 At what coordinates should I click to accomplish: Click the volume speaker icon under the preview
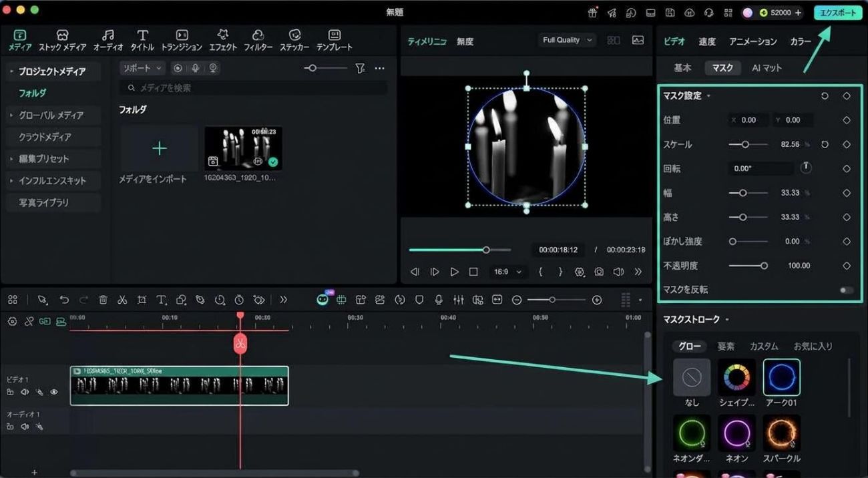pyautogui.click(x=618, y=272)
